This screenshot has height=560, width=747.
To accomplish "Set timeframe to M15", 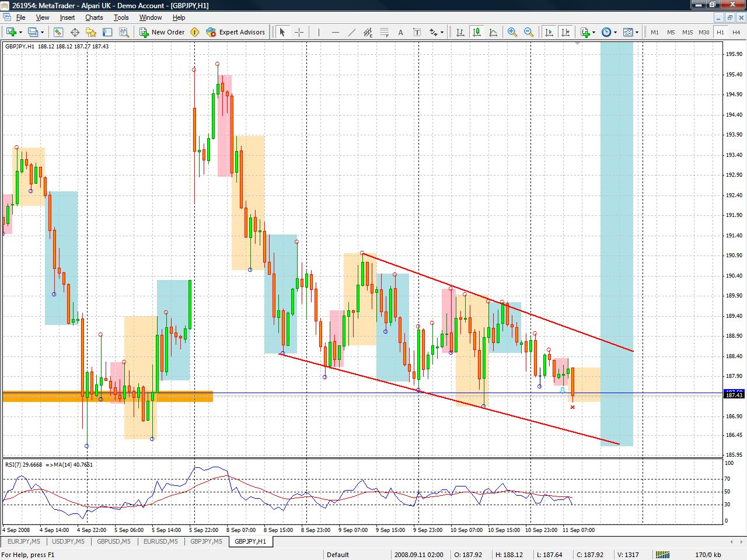I will coord(687,32).
